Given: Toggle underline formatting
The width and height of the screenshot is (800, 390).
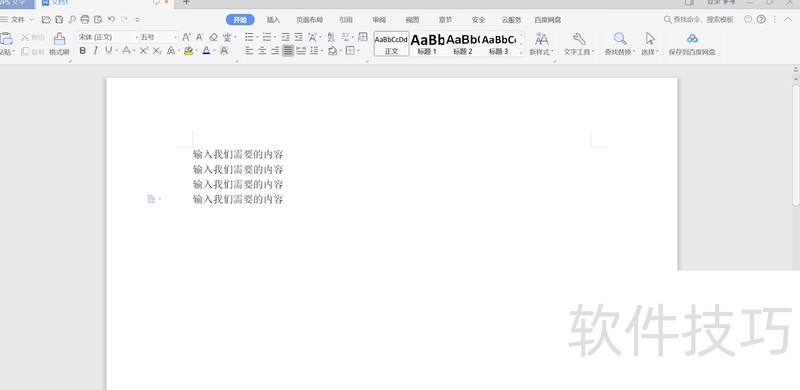Looking at the screenshot, I should pos(108,51).
